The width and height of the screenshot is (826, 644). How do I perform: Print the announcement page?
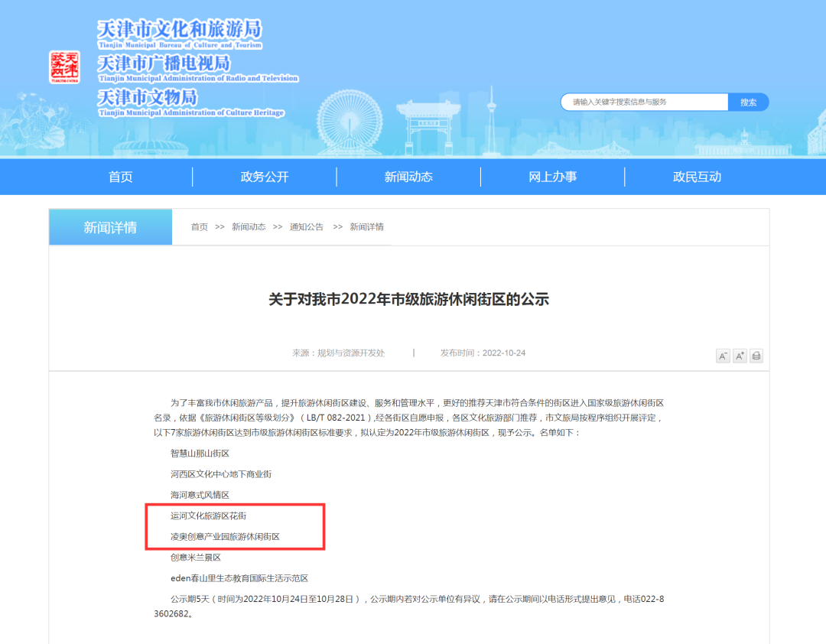pyautogui.click(x=756, y=356)
